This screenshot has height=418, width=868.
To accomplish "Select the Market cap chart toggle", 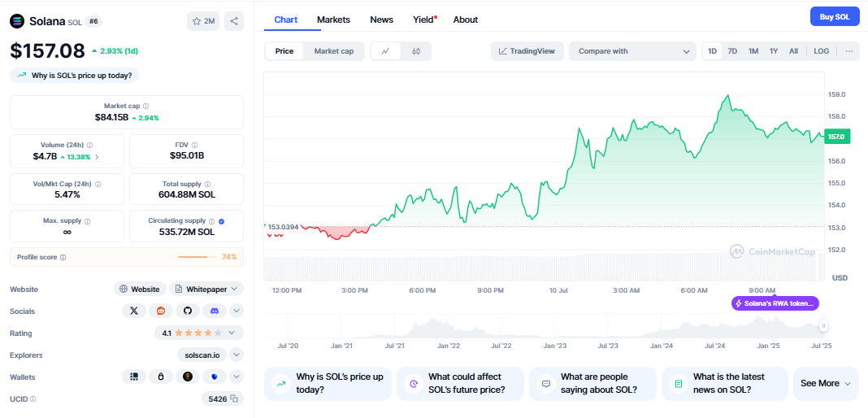I will click(x=334, y=51).
